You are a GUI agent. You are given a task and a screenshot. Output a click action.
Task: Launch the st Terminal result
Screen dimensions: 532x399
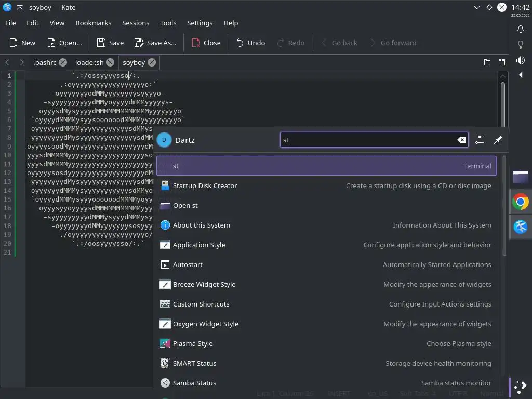(x=326, y=166)
